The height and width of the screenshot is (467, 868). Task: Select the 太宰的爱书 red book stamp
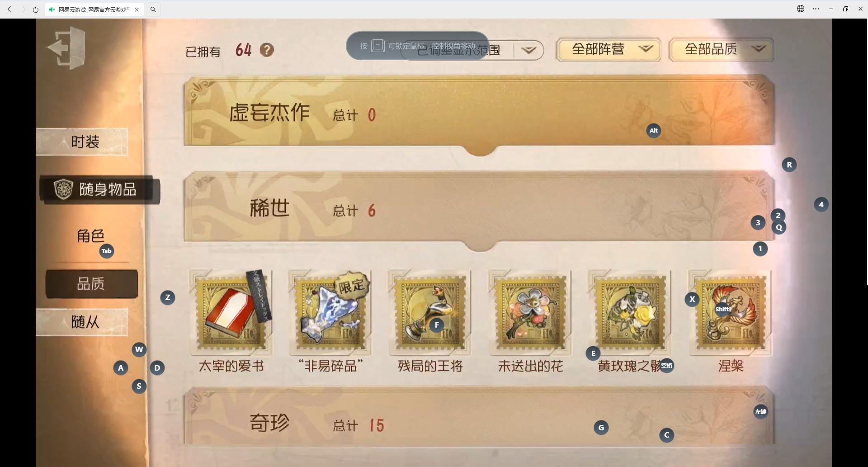pyautogui.click(x=231, y=313)
